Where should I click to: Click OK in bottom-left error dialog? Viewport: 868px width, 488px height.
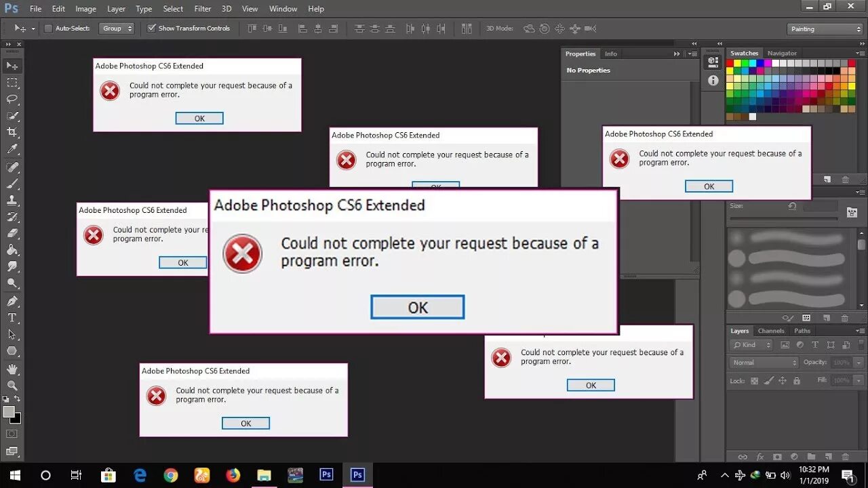tap(245, 423)
